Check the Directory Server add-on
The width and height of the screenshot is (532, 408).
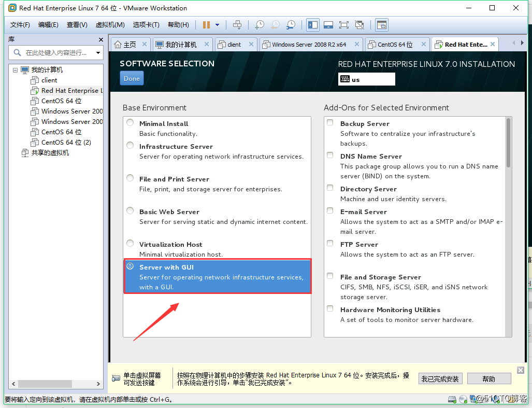pyautogui.click(x=330, y=188)
